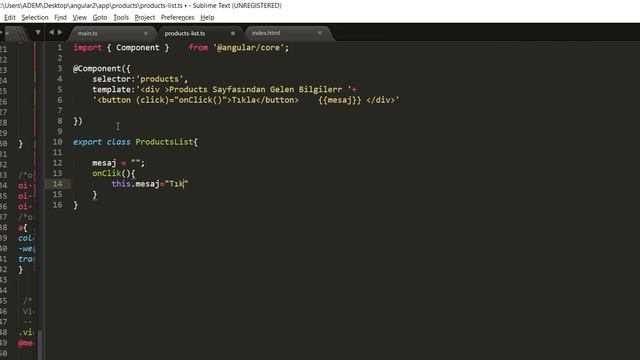Place cursor in the "Tık" string
This screenshot has width=640, height=360.
point(177,184)
